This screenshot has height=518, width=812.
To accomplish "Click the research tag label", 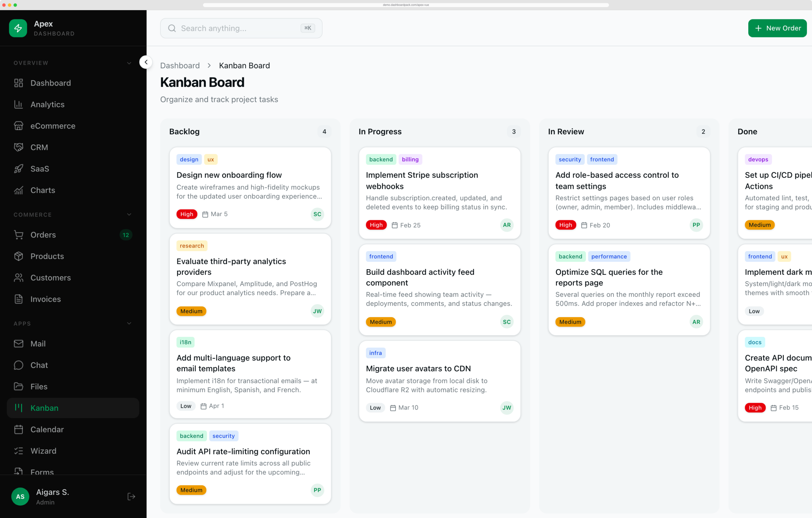I will click(x=192, y=246).
